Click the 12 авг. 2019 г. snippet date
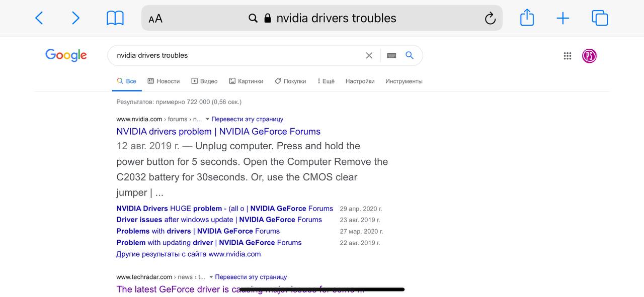This screenshot has width=644, height=297. point(148,146)
